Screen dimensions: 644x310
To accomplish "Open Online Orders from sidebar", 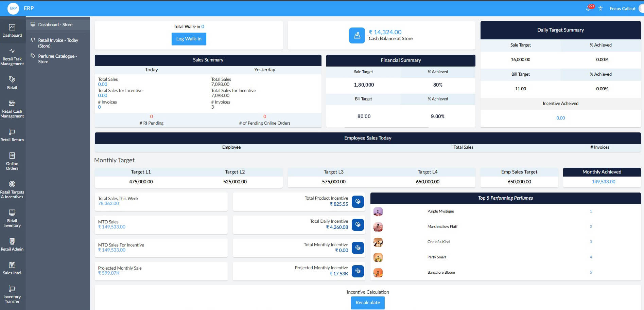I will point(12,161).
